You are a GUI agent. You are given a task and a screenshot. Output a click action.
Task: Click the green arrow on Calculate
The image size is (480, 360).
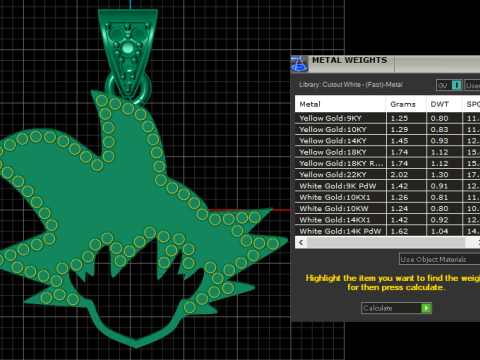tap(426, 308)
